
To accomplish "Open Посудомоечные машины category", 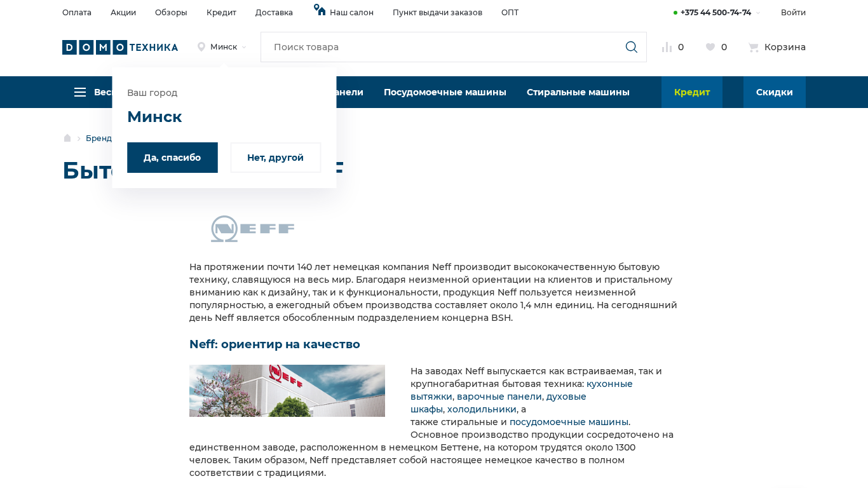I will 445,92.
